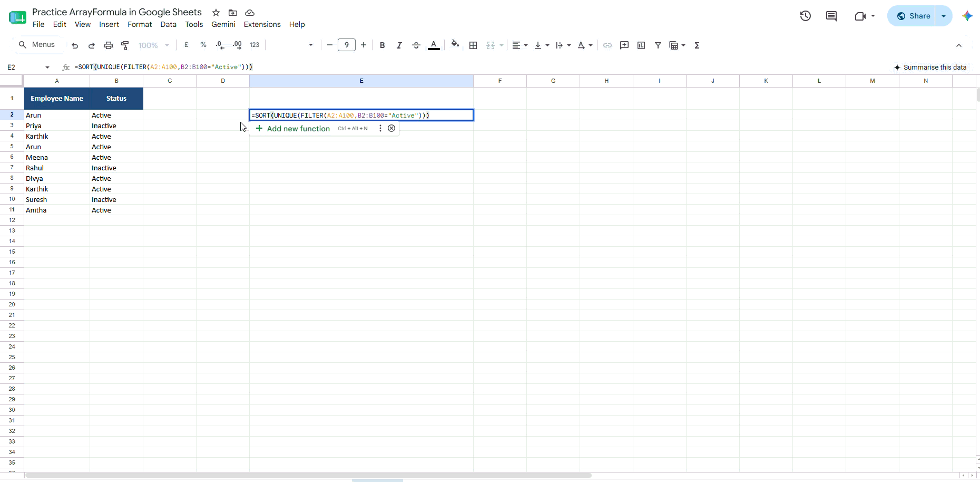This screenshot has width=980, height=482.
Task: Toggle bold formatting
Action: click(383, 45)
